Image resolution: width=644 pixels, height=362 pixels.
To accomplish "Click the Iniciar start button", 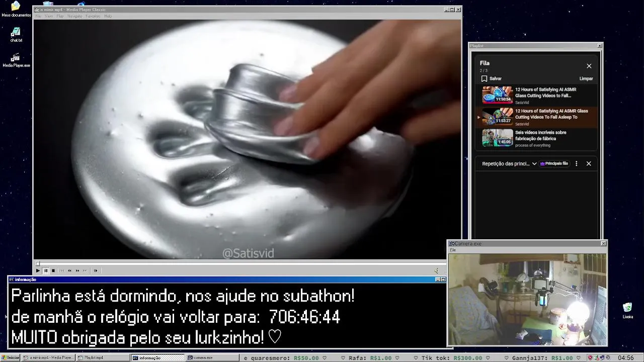I will (10, 357).
